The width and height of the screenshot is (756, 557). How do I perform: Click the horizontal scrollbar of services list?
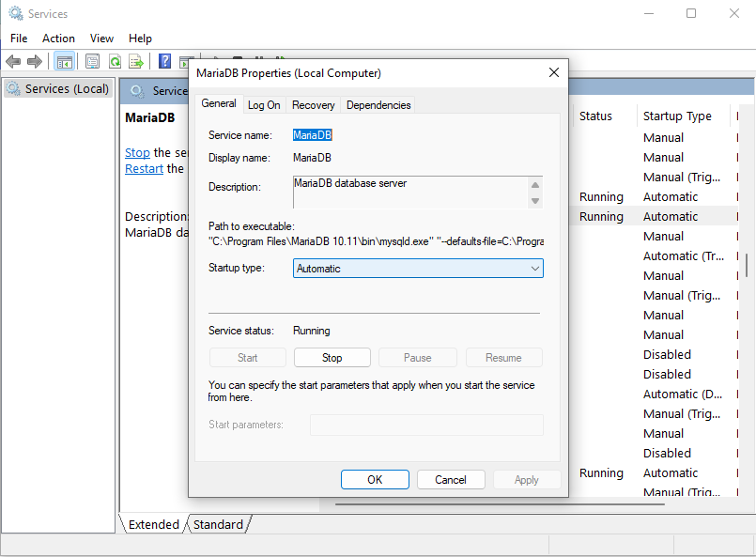point(500,504)
